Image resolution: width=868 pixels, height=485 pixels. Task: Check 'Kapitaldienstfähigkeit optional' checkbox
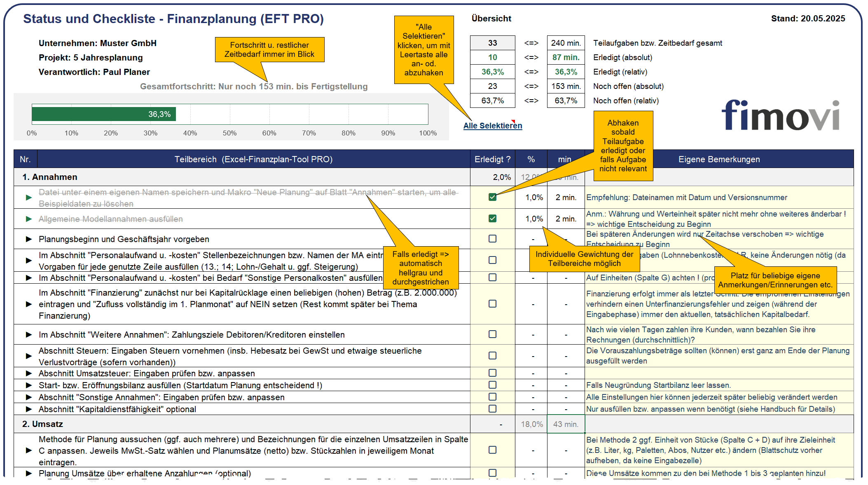click(492, 409)
